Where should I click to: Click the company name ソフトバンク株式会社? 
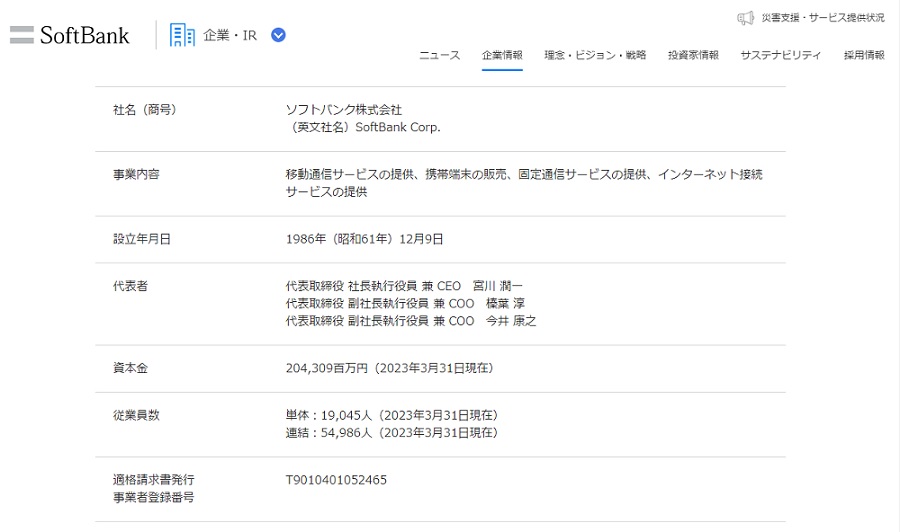344,110
